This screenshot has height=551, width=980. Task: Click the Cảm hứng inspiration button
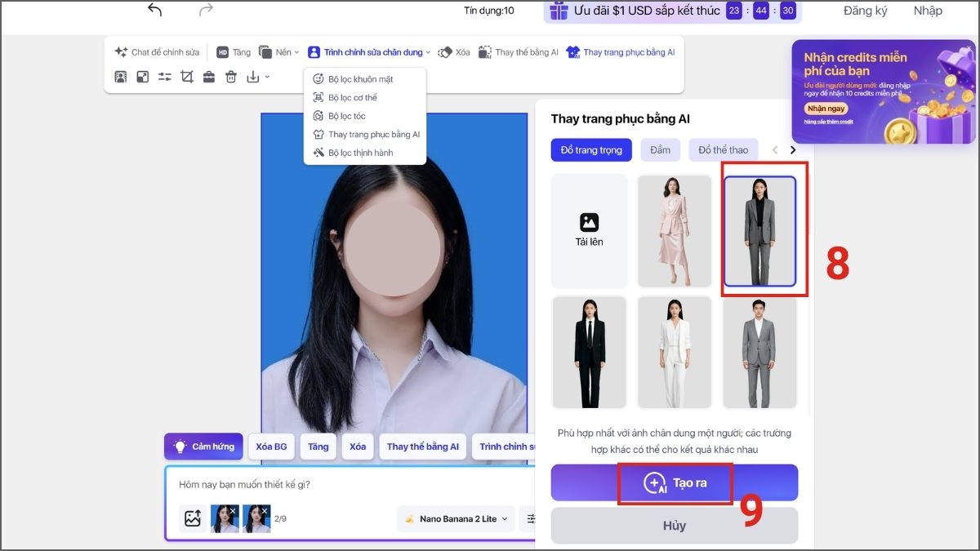coord(203,447)
